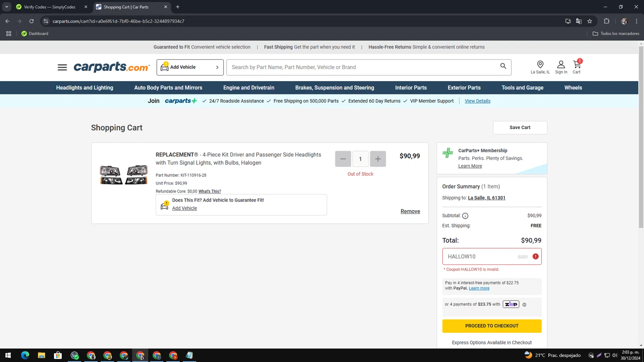This screenshot has width=644, height=362.
Task: Increase quantity with plus button
Action: pyautogui.click(x=378, y=159)
